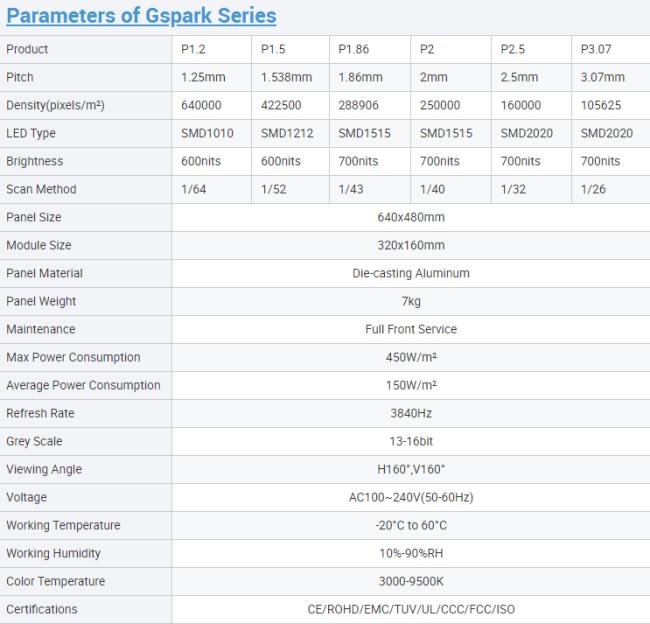Click the 450W/m² max power value

pyautogui.click(x=410, y=357)
